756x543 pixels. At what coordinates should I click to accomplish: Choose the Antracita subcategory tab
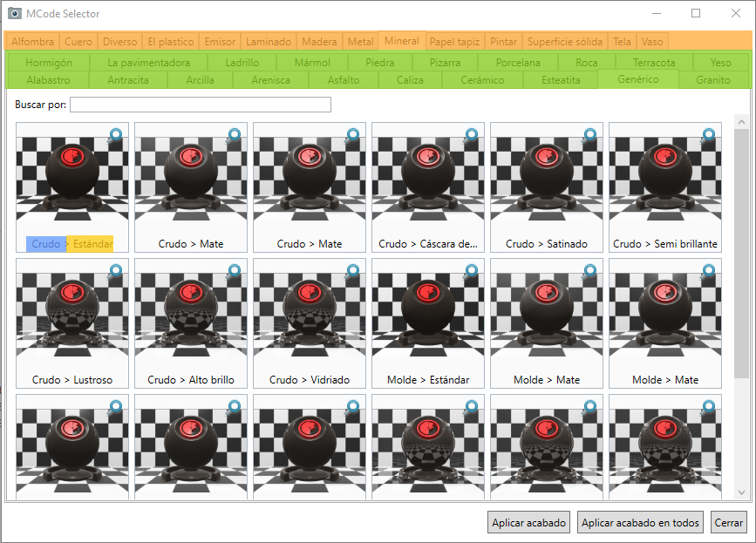(x=128, y=80)
